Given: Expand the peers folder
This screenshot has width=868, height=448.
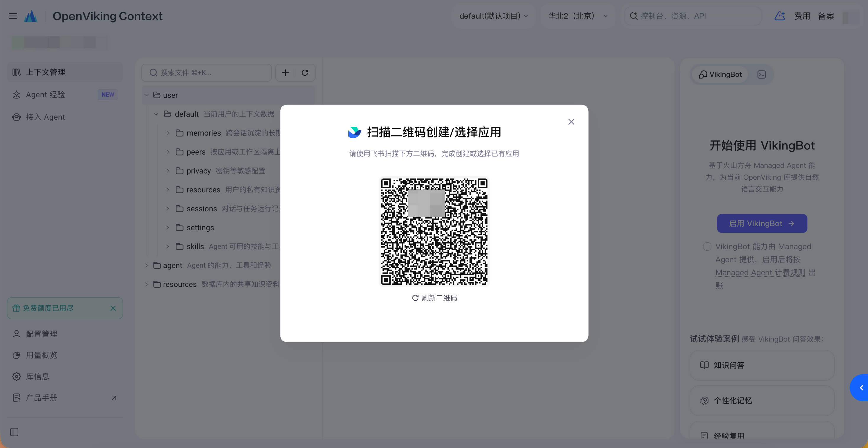Looking at the screenshot, I should click(x=168, y=152).
